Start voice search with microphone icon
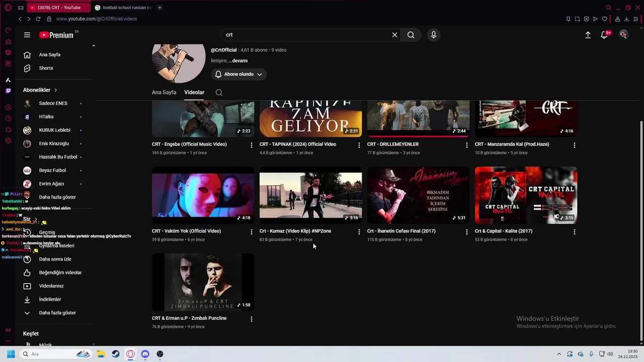The width and height of the screenshot is (644, 362). 433,35
